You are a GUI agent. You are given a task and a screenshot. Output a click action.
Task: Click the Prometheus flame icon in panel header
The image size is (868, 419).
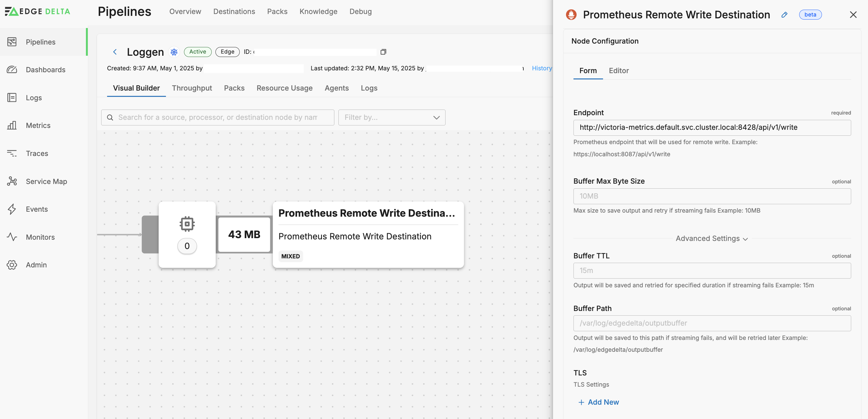pos(571,15)
